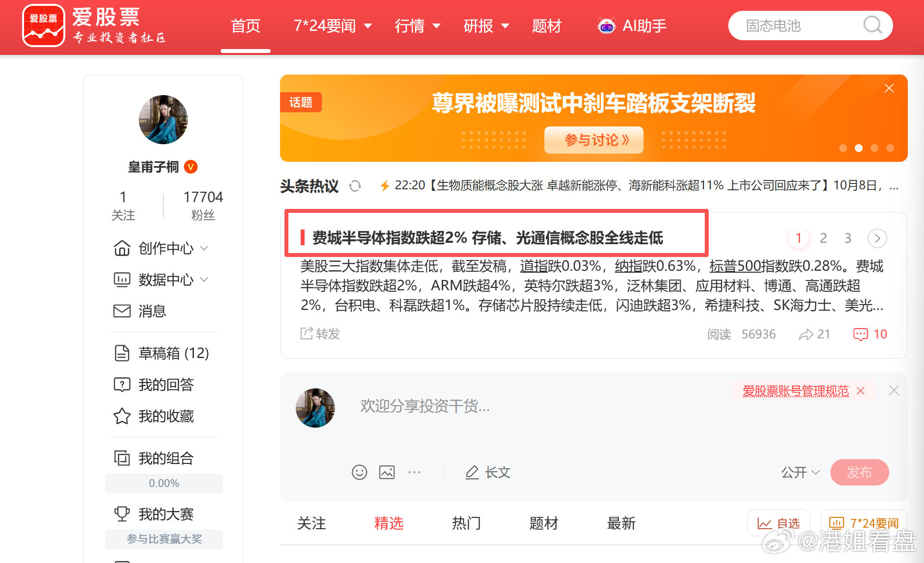The width and height of the screenshot is (924, 563).
Task: Click the 创作中心 house icon
Action: (122, 248)
